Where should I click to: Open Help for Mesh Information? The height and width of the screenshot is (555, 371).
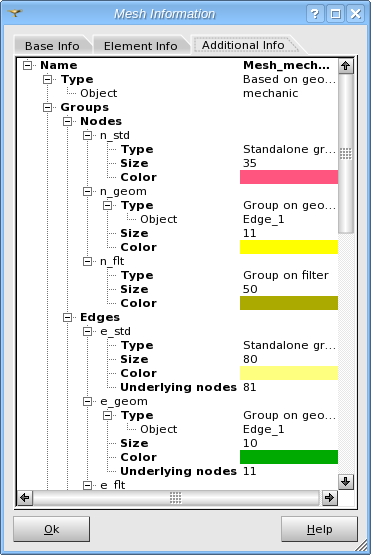(x=319, y=529)
